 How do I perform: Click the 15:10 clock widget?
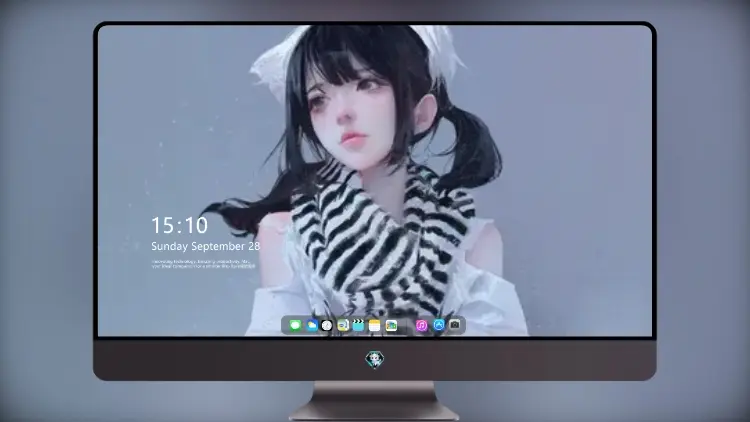tap(180, 225)
